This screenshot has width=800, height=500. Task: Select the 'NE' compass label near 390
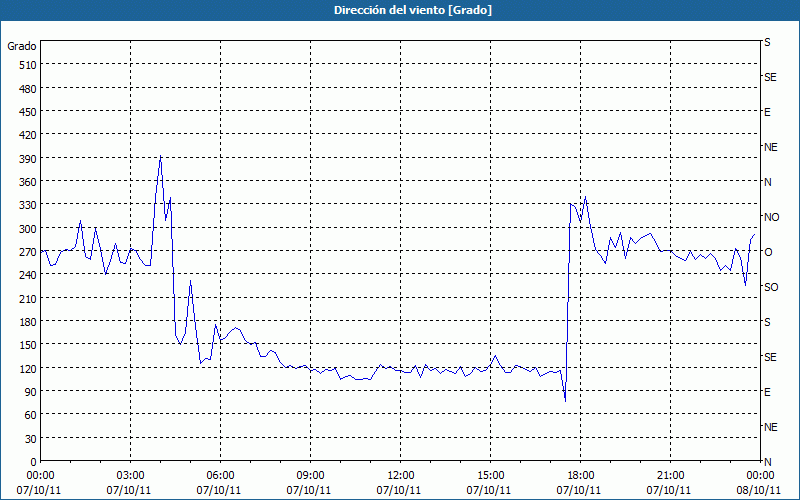[x=770, y=147]
